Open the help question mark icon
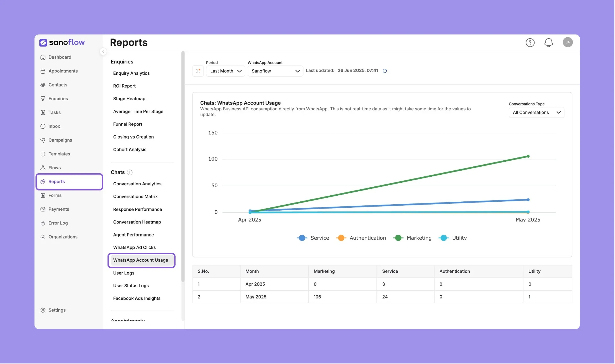 click(531, 43)
